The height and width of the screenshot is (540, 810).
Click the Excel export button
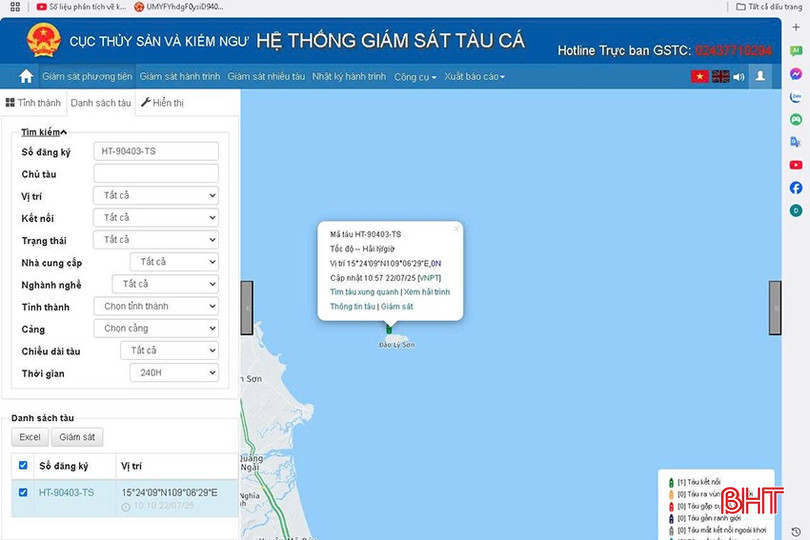30,437
